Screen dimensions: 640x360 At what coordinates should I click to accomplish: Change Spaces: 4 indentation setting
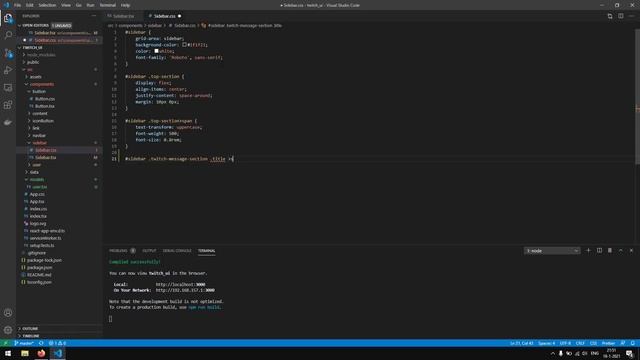click(547, 343)
